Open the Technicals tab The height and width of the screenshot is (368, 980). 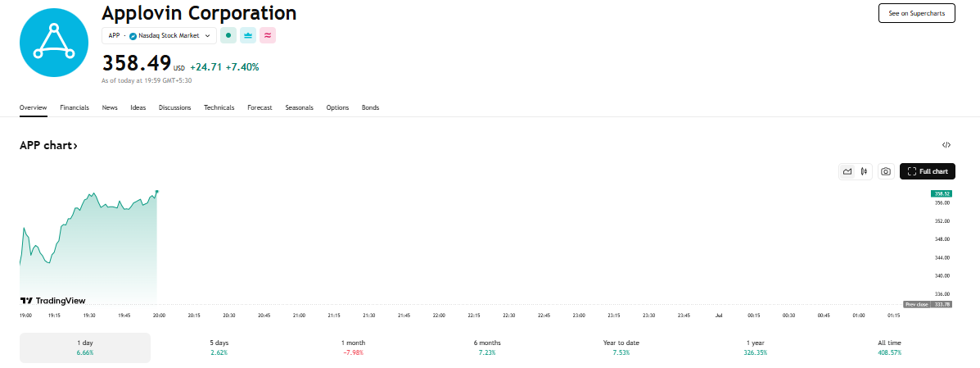(219, 107)
